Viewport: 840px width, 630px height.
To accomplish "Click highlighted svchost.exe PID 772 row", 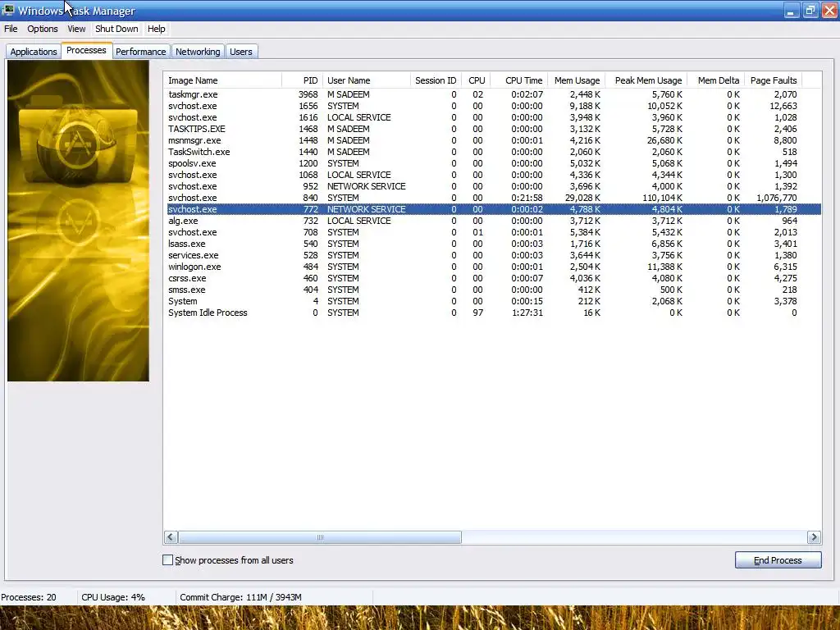I will click(x=492, y=209).
